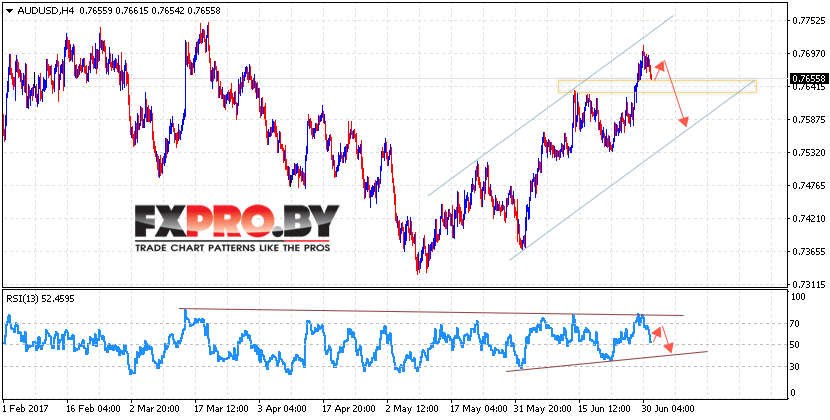Select the 0.75875 price axis label
Viewport: 830px width, 420px height.
point(808,120)
